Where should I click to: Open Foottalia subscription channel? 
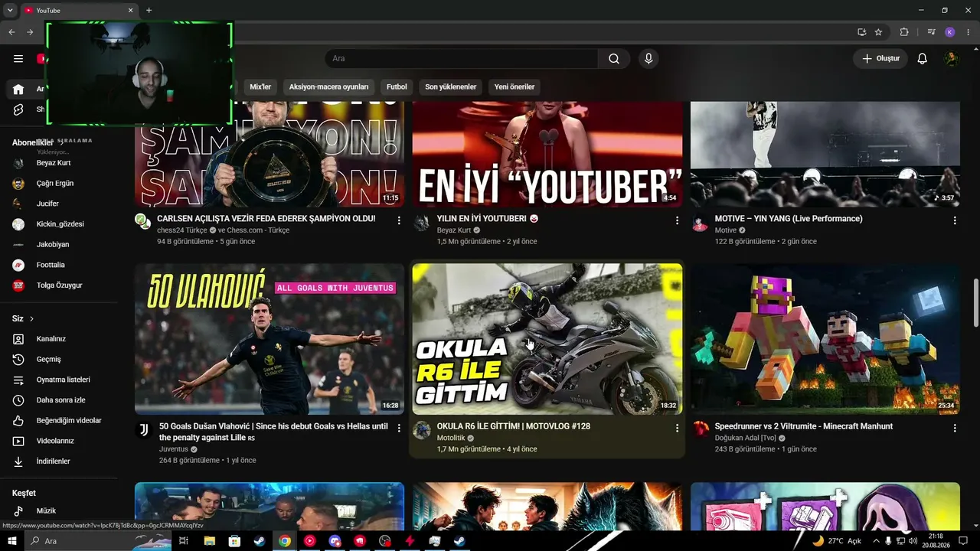60,265
